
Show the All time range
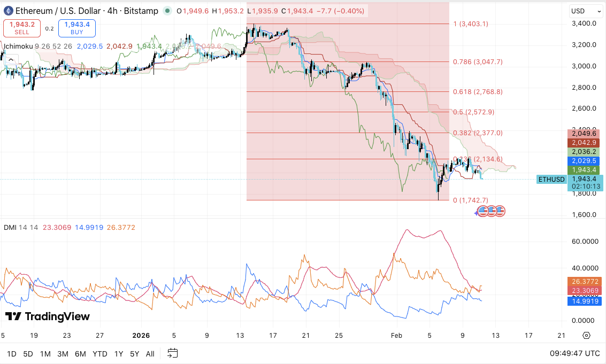click(x=150, y=353)
